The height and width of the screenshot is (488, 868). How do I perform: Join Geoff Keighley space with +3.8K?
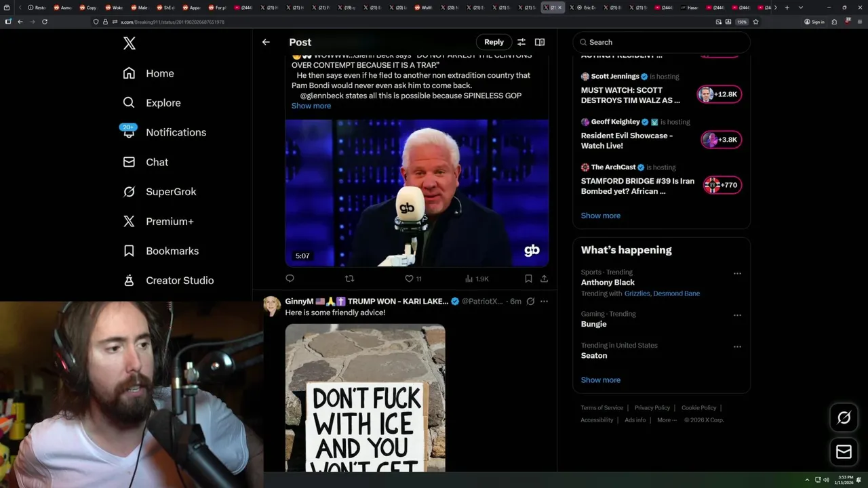click(x=721, y=140)
